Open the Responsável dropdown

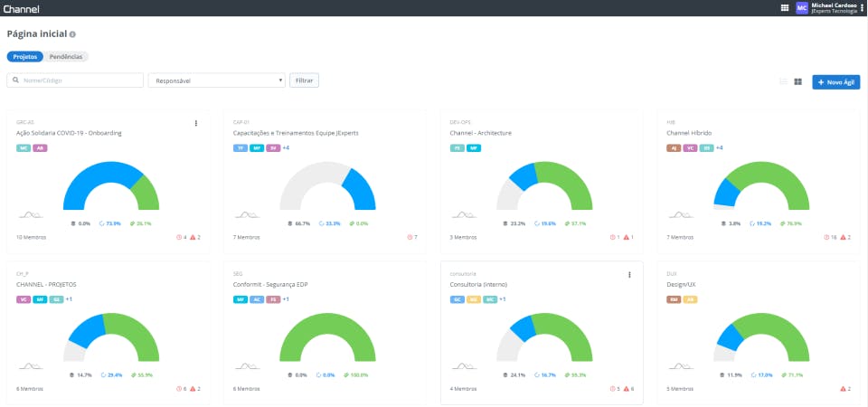point(216,80)
